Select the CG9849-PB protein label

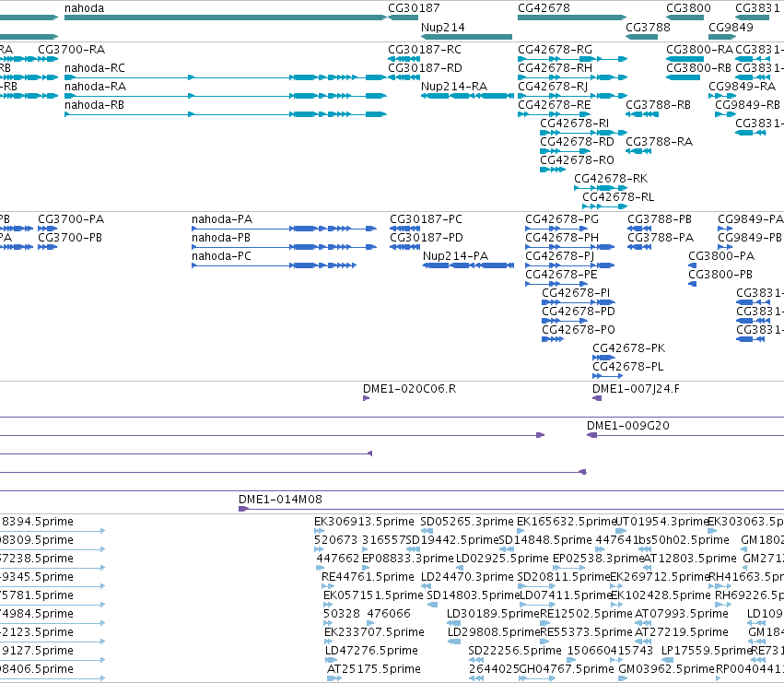tap(750, 238)
